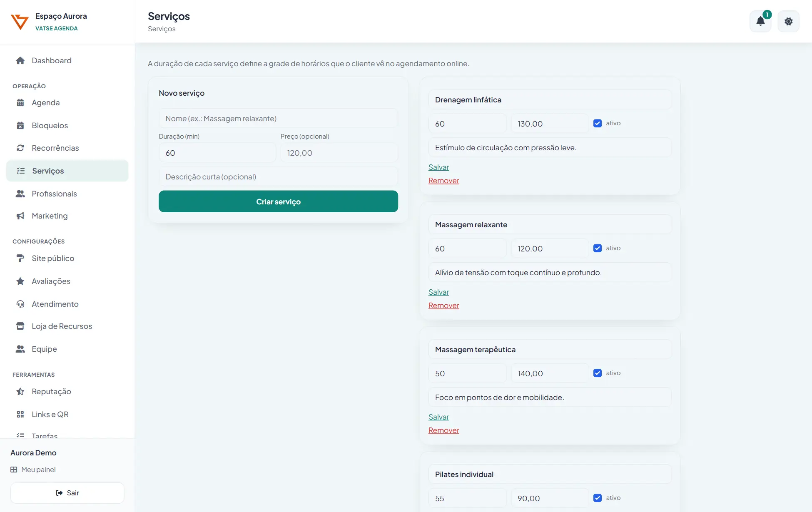
Task: Go to Atendimento section
Action: [x=67, y=304]
